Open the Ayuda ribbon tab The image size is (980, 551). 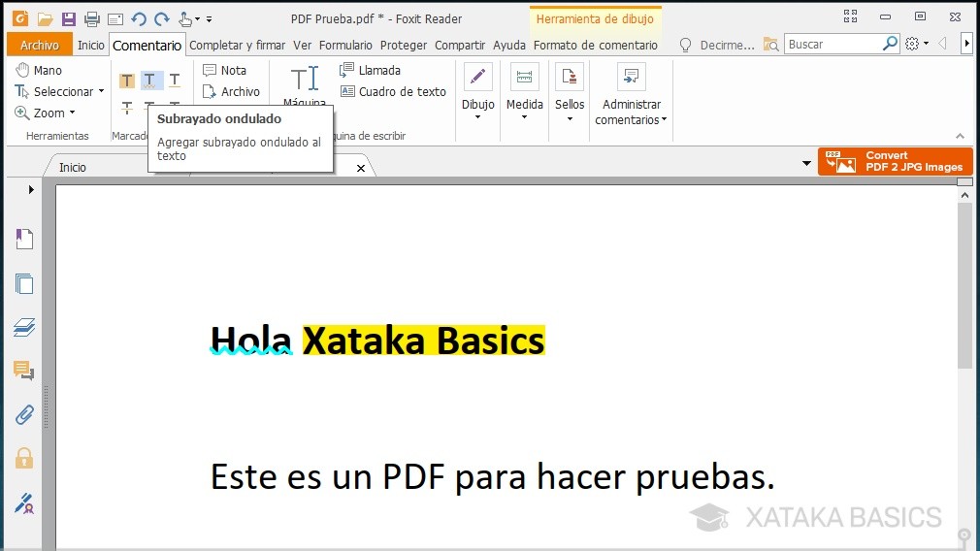[x=509, y=45]
